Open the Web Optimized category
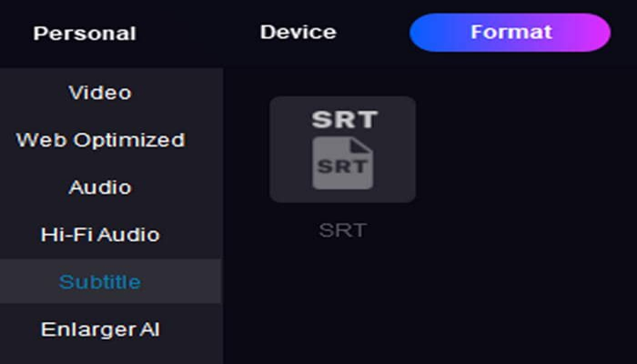Viewport: 637px width, 364px height. pos(100,140)
